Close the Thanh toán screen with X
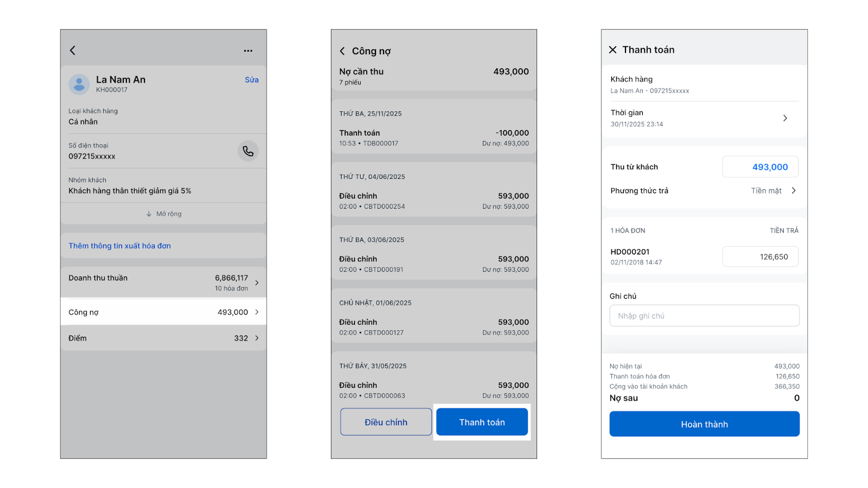 [x=612, y=50]
